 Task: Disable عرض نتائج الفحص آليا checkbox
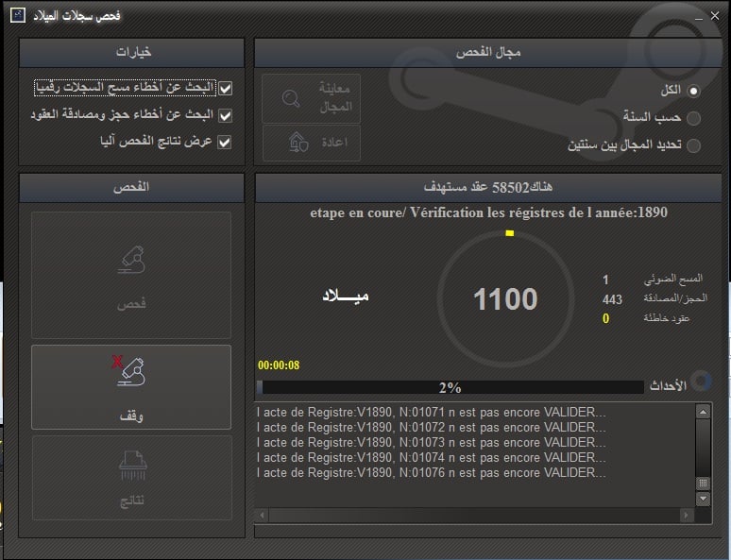225,142
